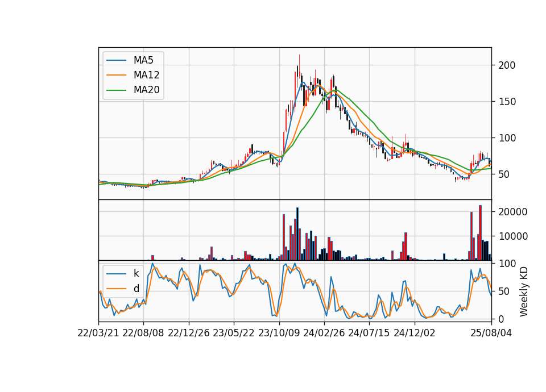
Task: Click the blue MA5 legend line sample
Action: [116, 60]
